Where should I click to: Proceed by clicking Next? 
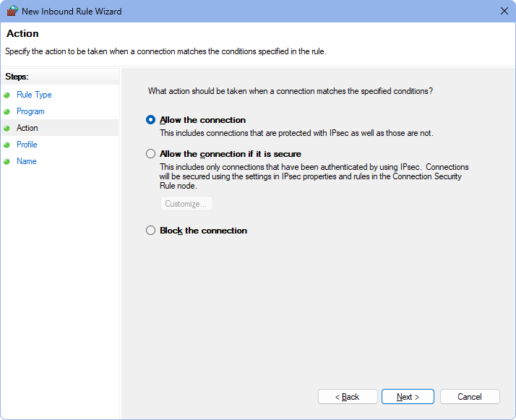coord(408,397)
